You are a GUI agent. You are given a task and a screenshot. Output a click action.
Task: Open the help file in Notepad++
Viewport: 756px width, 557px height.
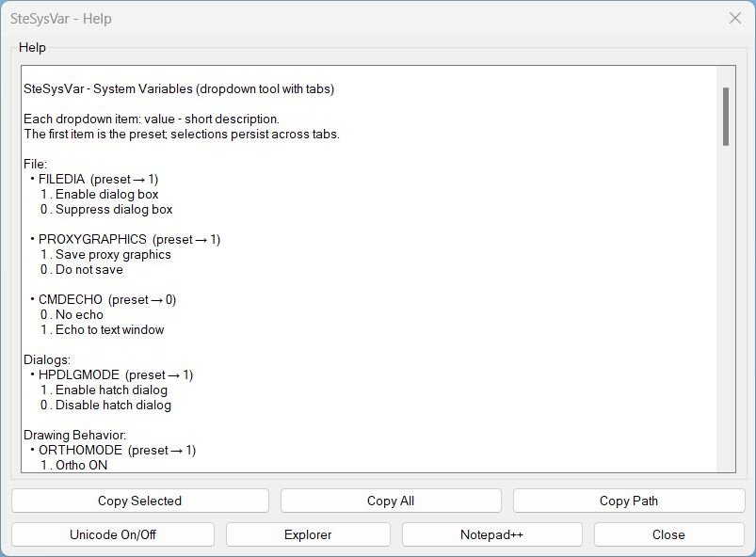(491, 534)
